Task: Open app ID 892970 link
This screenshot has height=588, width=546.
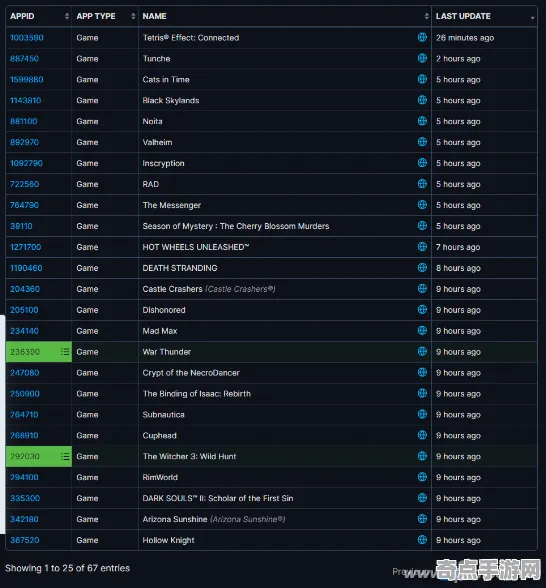Action: [24, 142]
